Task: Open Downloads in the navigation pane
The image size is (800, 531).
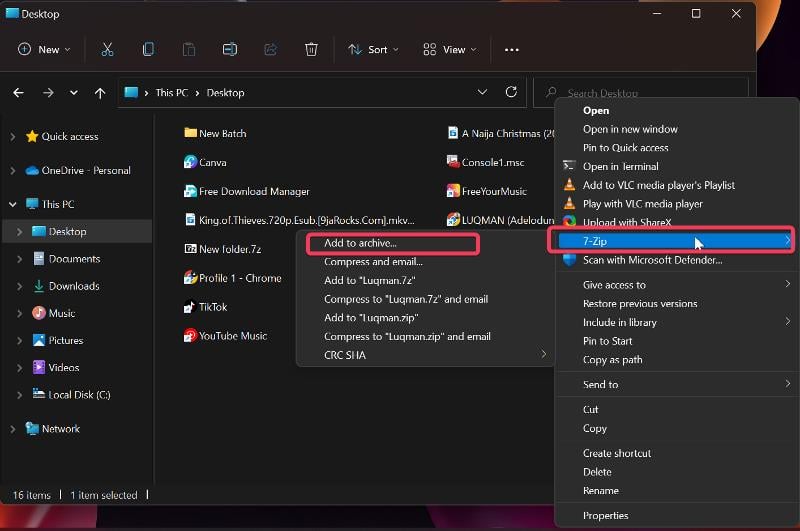Action: (74, 286)
